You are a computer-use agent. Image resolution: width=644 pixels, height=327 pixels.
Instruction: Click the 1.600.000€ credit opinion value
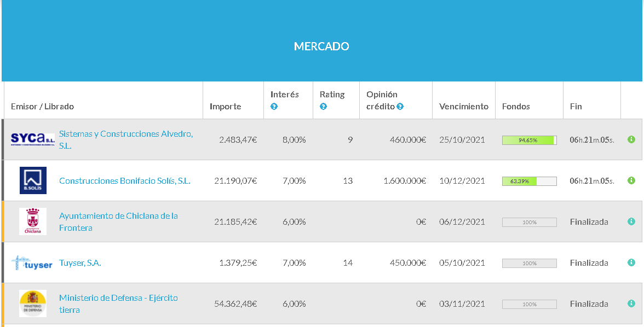point(405,181)
